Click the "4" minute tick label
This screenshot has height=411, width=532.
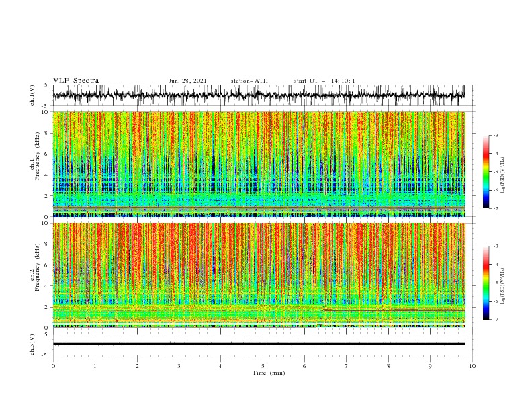tap(221, 366)
